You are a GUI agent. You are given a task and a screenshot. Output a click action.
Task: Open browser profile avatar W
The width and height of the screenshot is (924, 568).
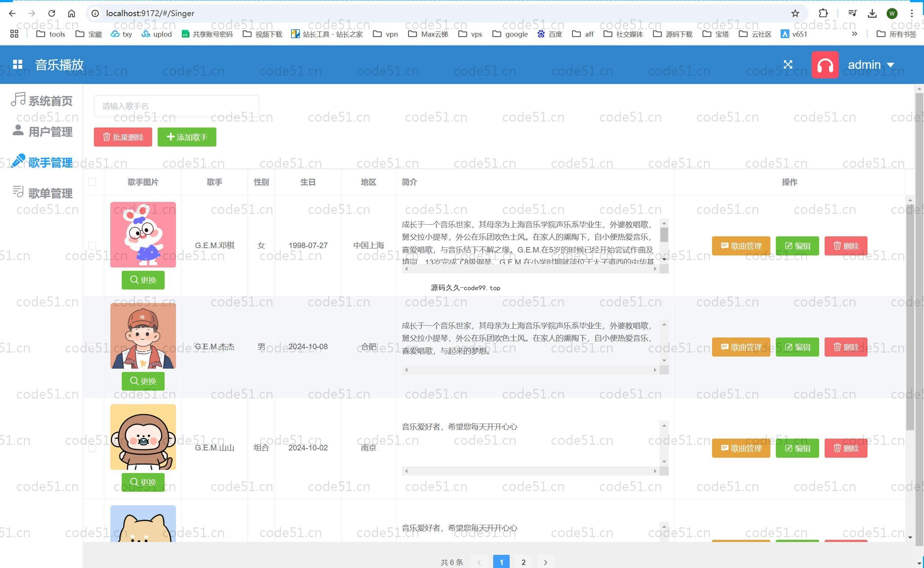click(x=892, y=14)
